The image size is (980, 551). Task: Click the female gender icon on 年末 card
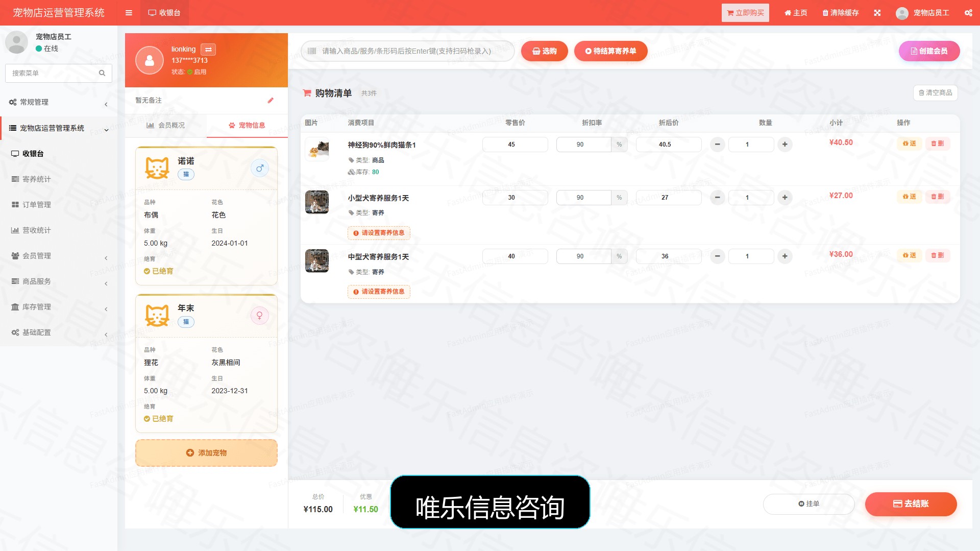click(x=259, y=316)
